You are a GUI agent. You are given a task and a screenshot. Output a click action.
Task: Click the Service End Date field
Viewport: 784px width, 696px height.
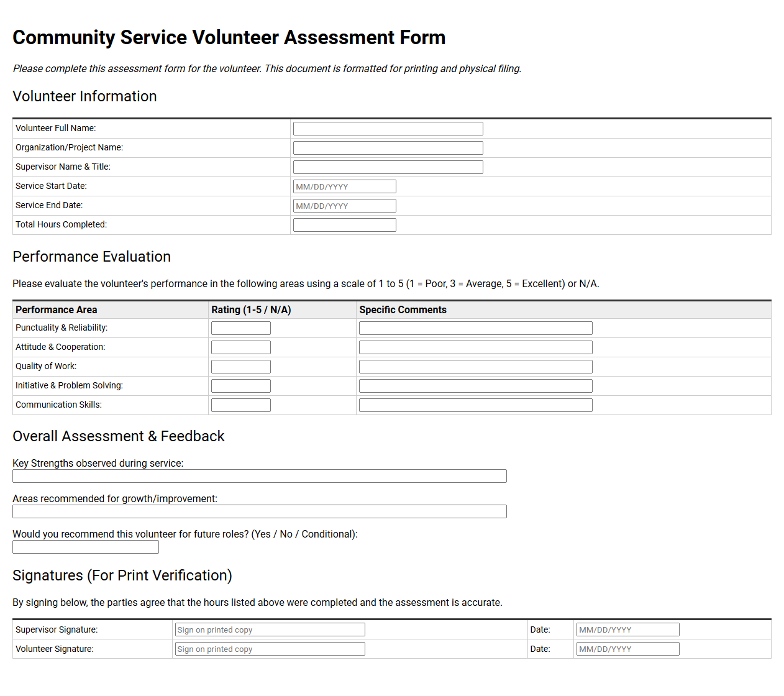[344, 206]
